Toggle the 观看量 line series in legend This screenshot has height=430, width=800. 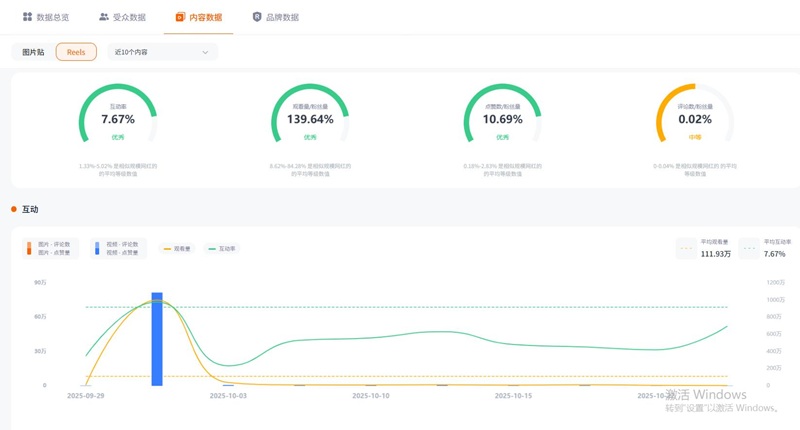tap(177, 249)
